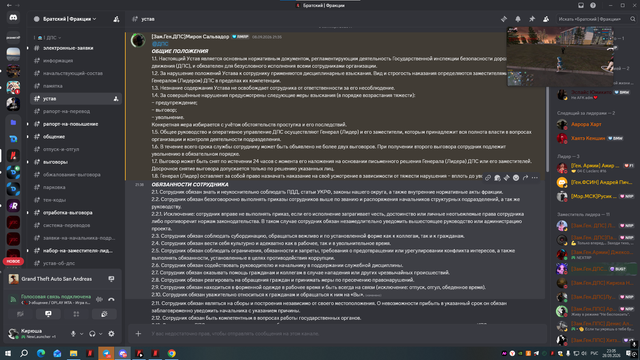
Task: Open user settings gear
Action: pos(111,334)
